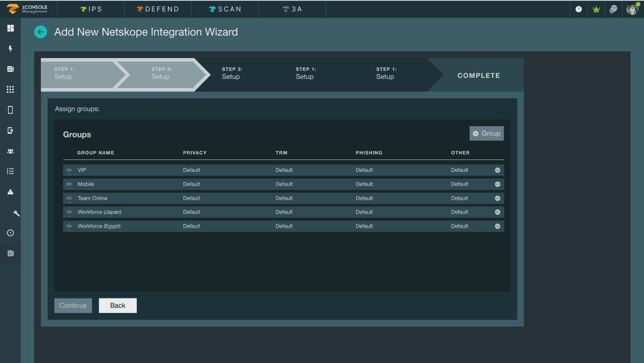Click the Continue button
The width and height of the screenshot is (644, 363).
pyautogui.click(x=73, y=305)
